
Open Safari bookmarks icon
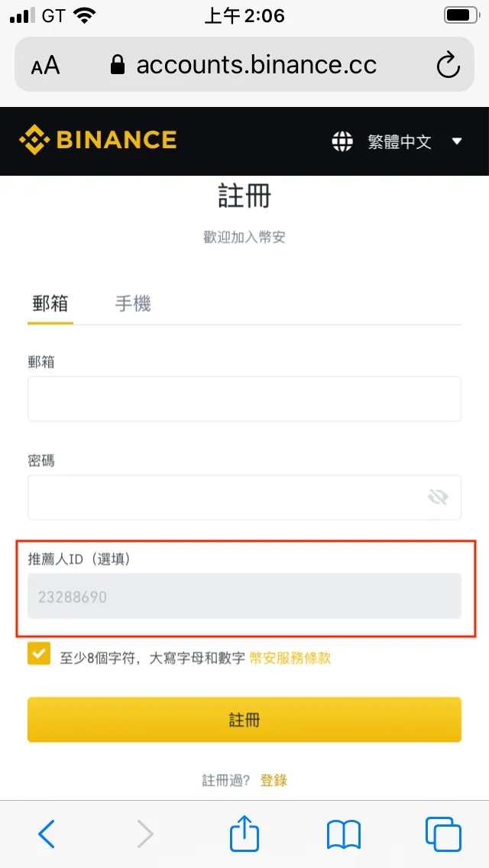point(343,834)
